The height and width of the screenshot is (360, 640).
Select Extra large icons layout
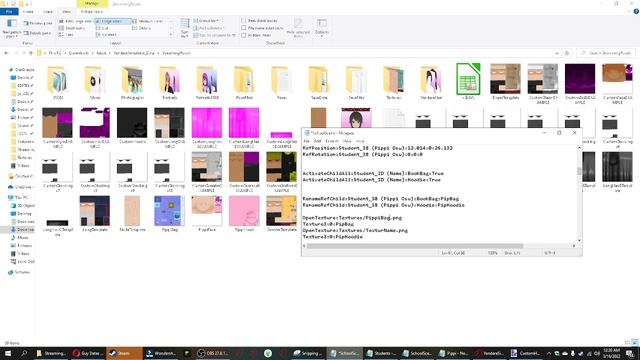[x=76, y=21]
